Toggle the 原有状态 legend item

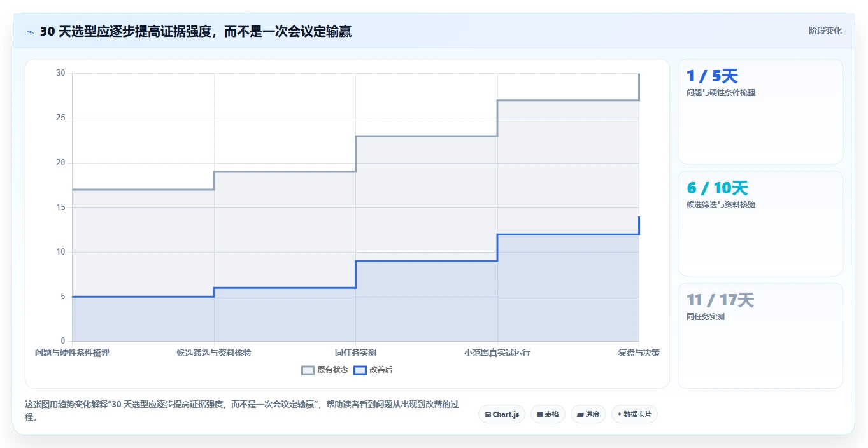[x=325, y=370]
